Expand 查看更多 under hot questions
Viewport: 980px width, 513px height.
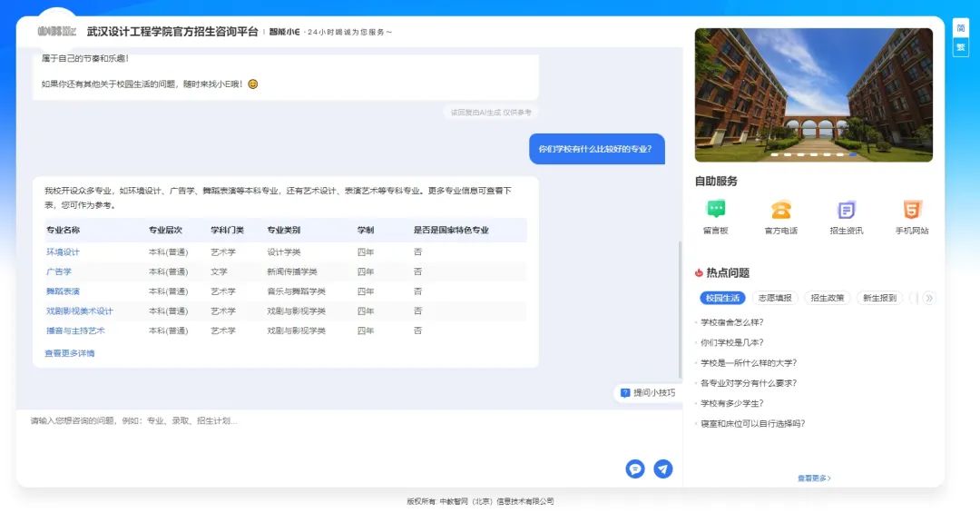pos(814,478)
